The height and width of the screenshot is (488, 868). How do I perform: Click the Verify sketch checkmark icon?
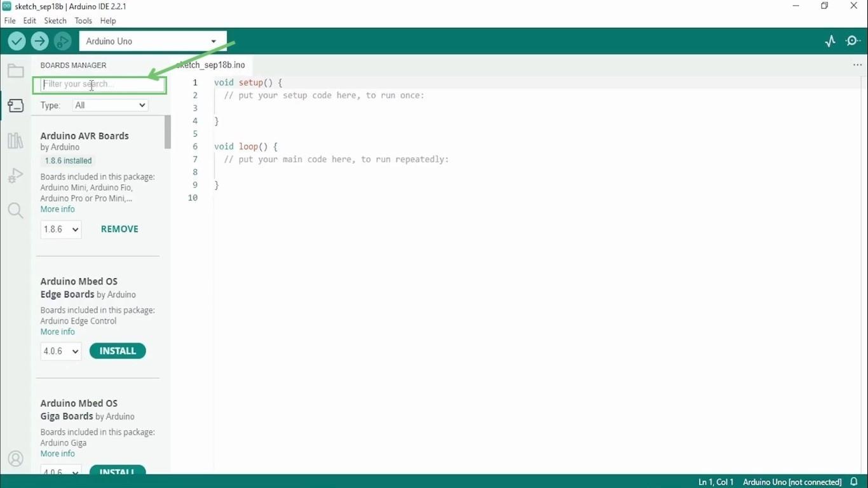[x=17, y=41]
